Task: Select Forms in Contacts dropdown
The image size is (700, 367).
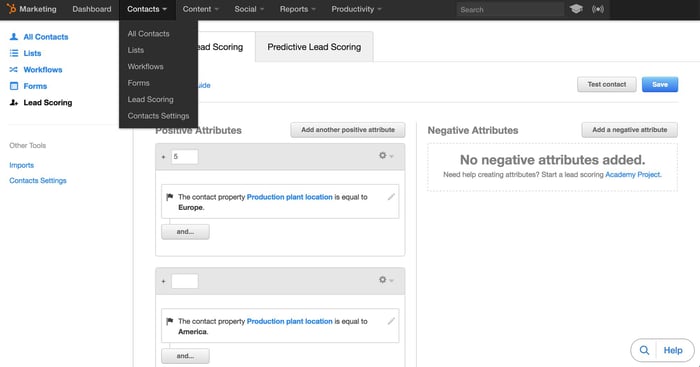Action: pos(138,83)
